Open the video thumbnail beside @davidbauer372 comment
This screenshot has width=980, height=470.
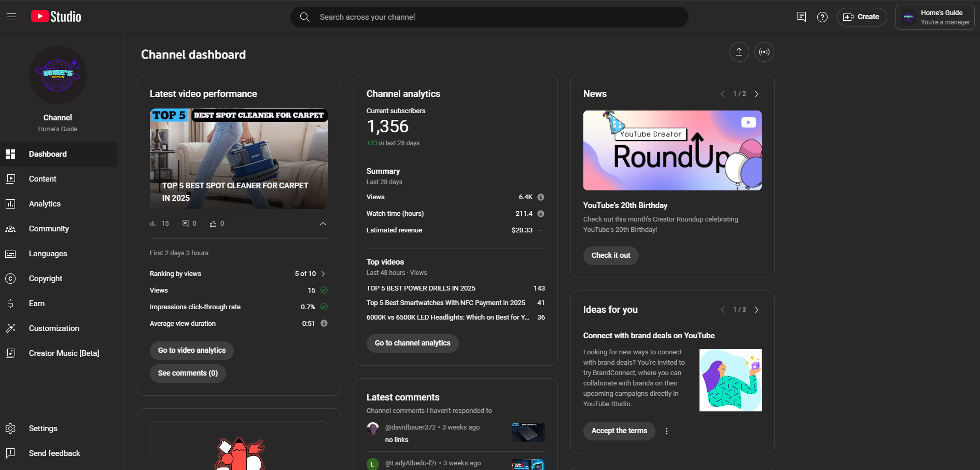click(528, 433)
